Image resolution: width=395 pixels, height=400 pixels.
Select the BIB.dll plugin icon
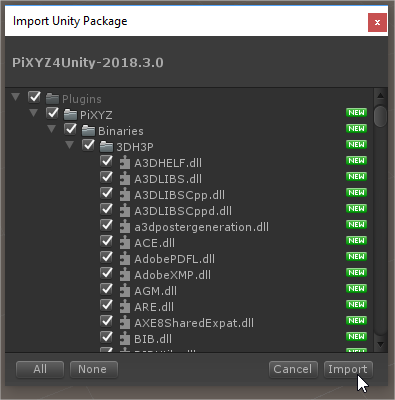coord(124,339)
